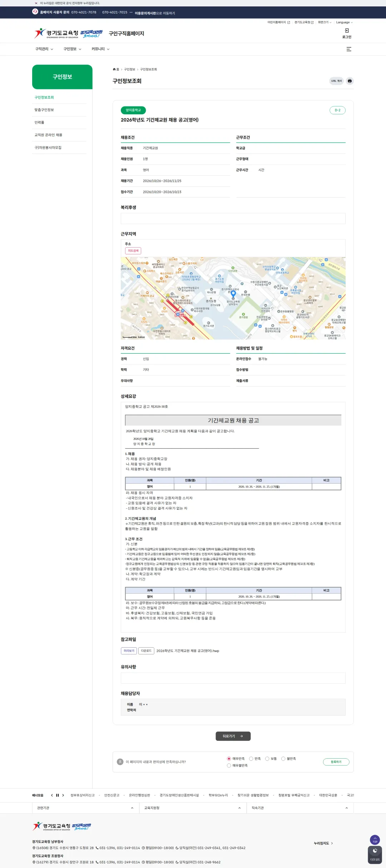This screenshot has width=386, height=868.
Task: Click the URL 복사 button
Action: pyautogui.click(x=336, y=81)
